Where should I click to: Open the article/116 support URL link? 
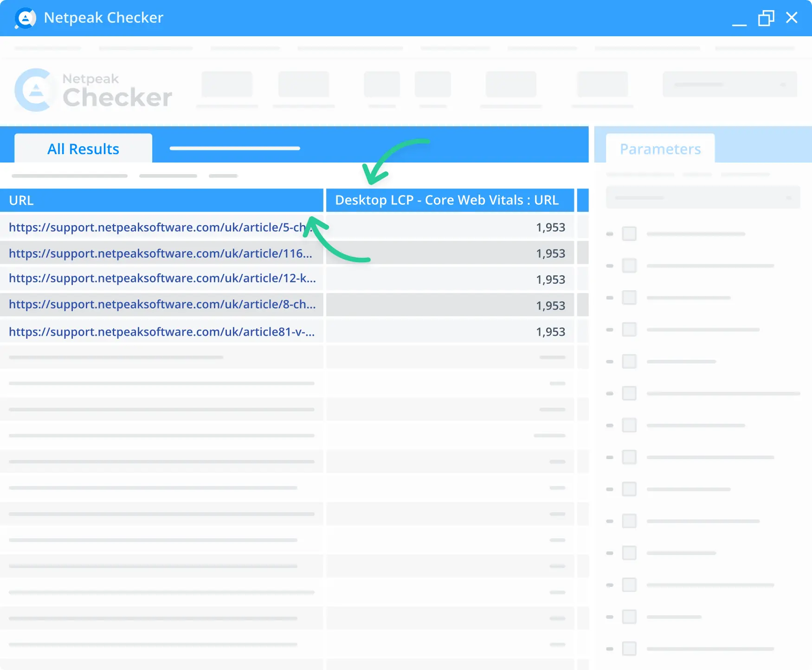pyautogui.click(x=160, y=253)
